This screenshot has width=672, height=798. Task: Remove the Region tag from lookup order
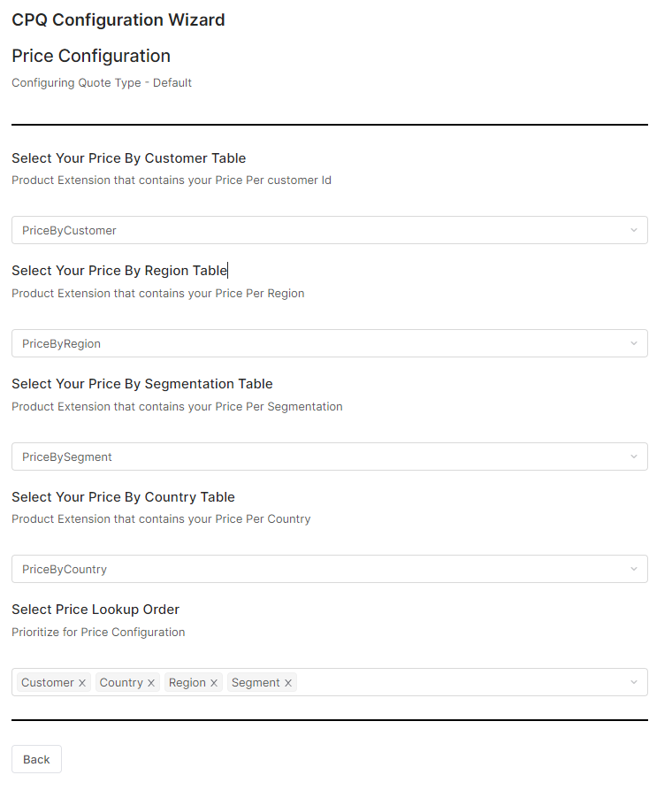[214, 683]
